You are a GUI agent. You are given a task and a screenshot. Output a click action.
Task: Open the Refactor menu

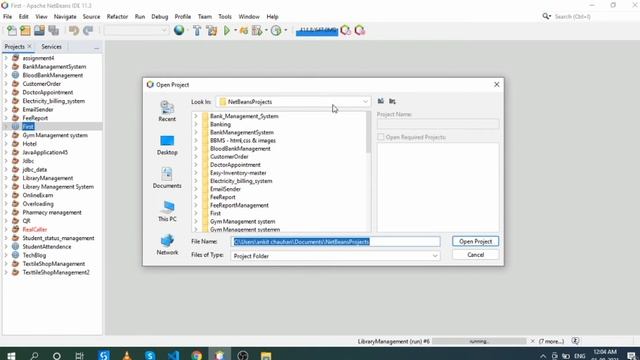(x=117, y=17)
